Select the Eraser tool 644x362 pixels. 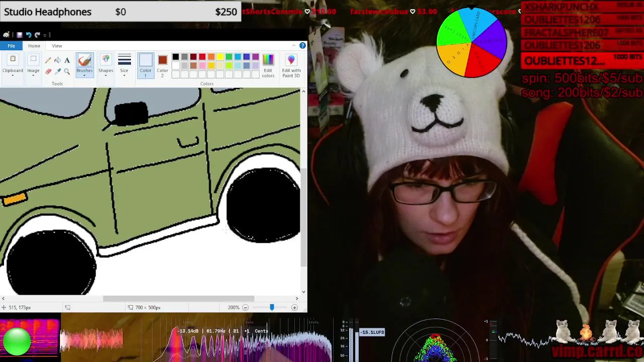[48, 71]
